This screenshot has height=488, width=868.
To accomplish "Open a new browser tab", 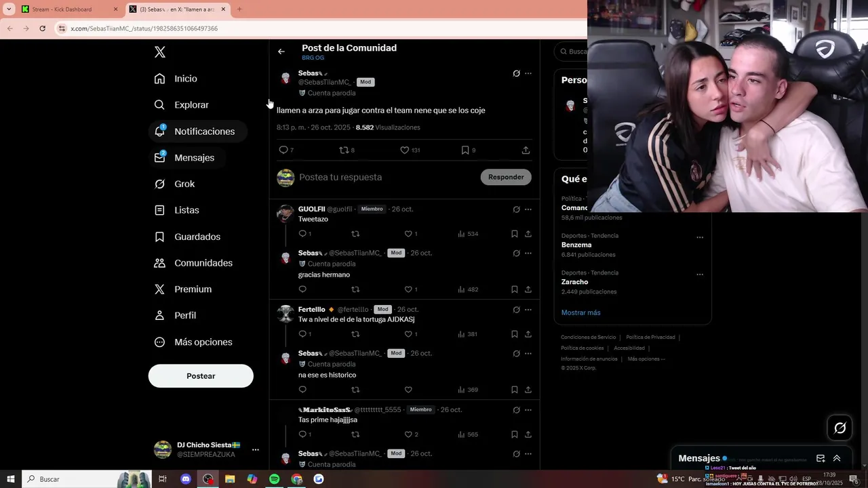I will pyautogui.click(x=239, y=9).
